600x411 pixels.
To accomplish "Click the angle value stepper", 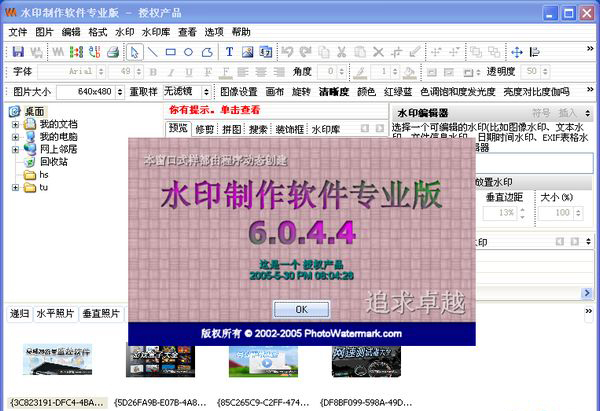I will [x=342, y=72].
